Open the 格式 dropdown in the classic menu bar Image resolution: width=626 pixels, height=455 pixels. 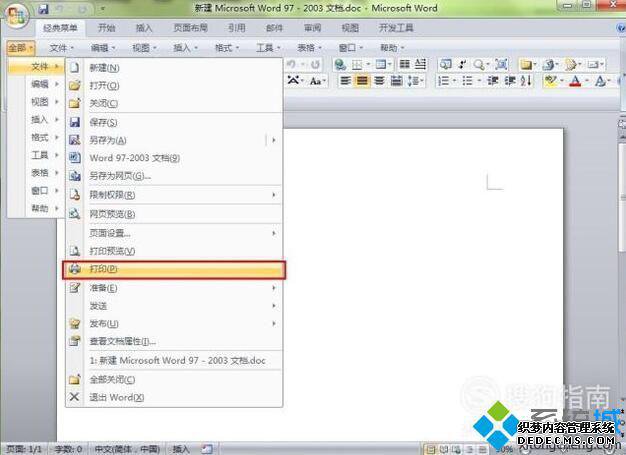pyautogui.click(x=226, y=48)
